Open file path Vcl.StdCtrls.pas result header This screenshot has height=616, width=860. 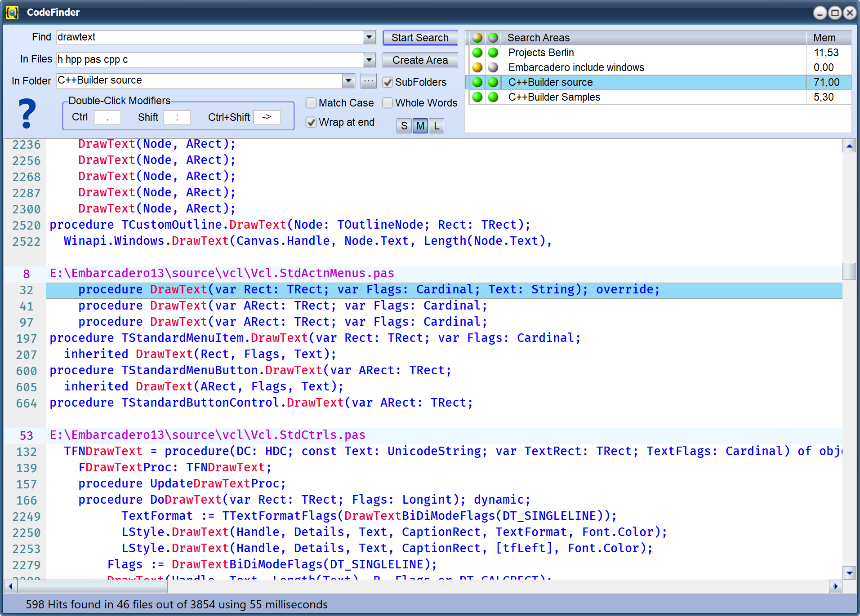(207, 435)
